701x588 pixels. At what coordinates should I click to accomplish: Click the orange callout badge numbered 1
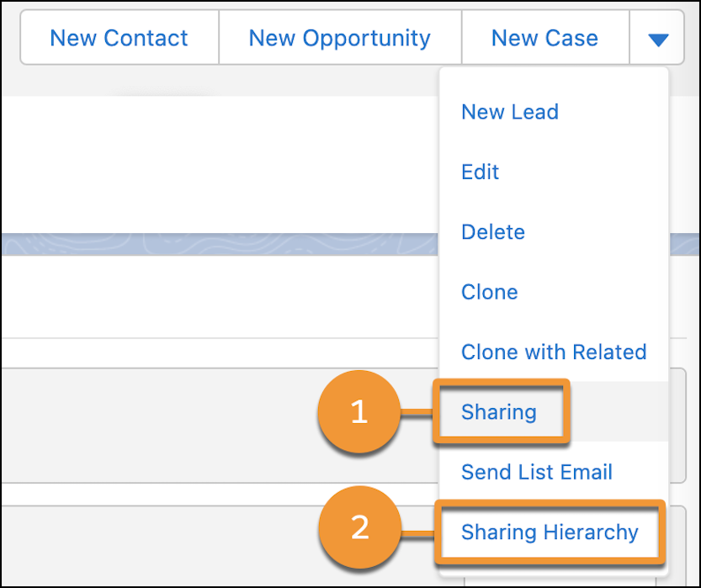tap(360, 412)
